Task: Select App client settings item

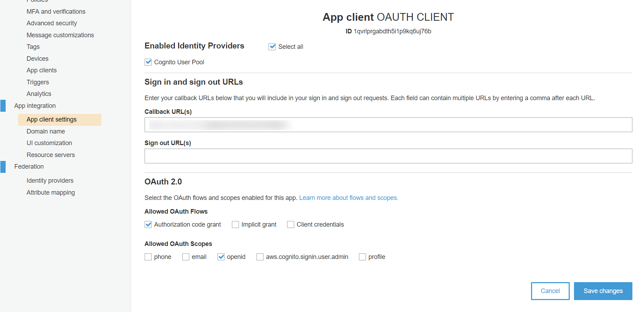Action: coord(59,119)
